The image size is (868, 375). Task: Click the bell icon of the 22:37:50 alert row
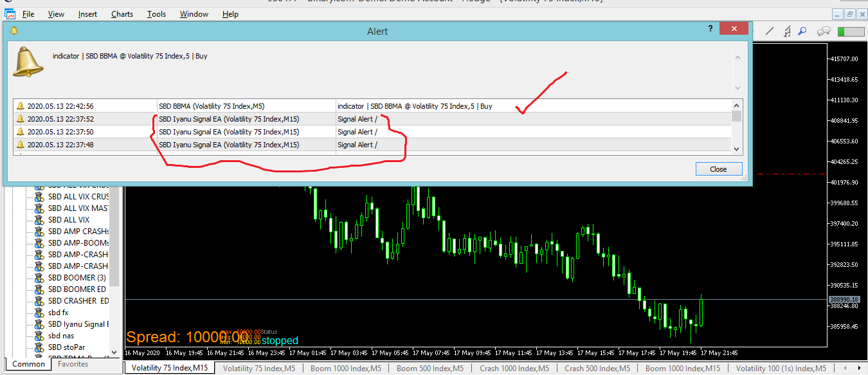21,132
